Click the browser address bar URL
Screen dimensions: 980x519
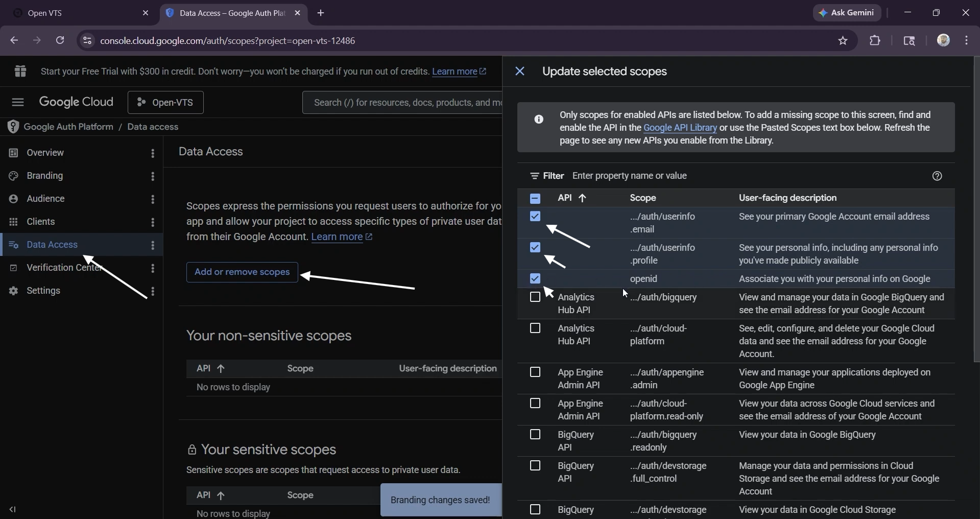click(228, 41)
